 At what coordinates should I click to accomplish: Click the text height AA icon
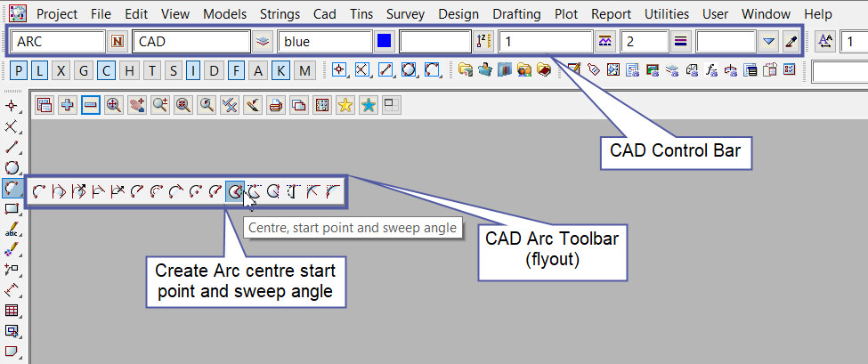coord(826,42)
